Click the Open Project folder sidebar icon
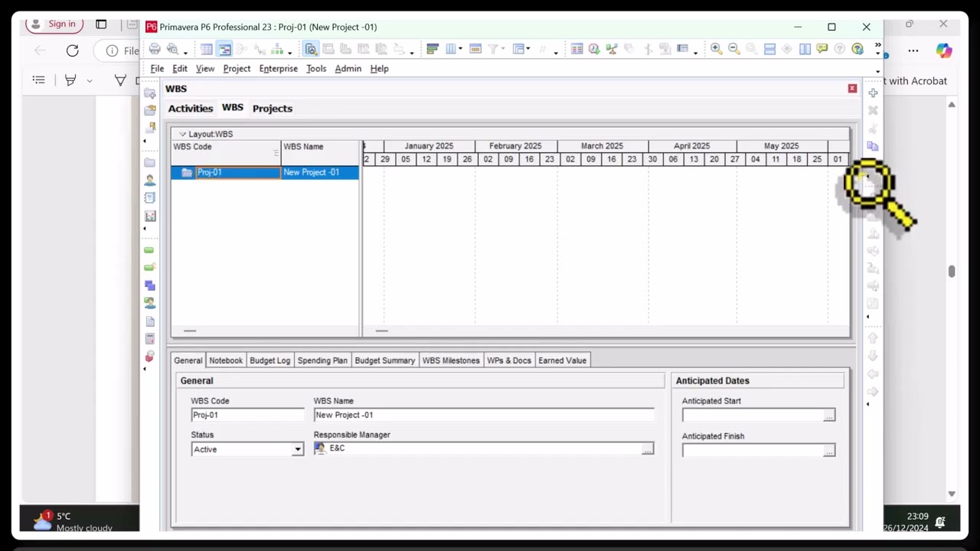 (149, 109)
